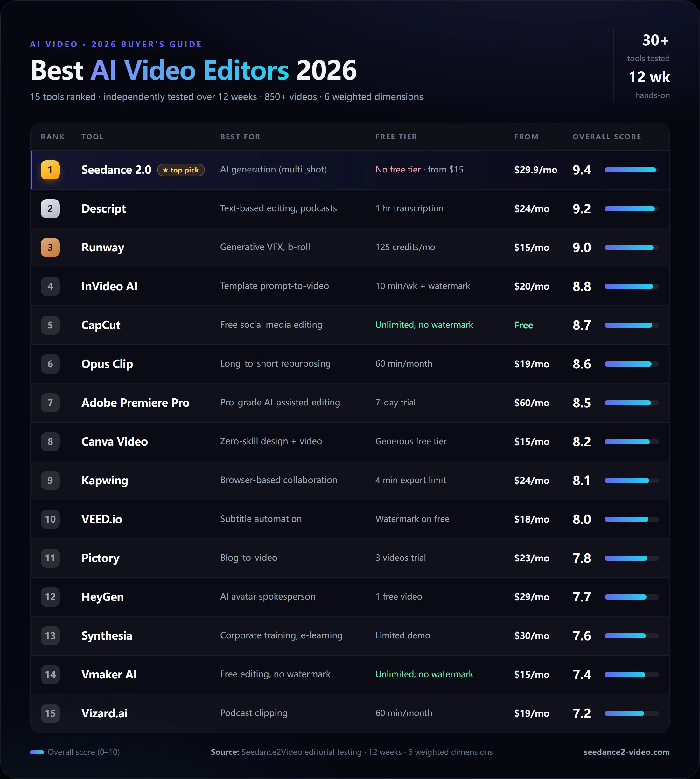Click the rank 4 badge beside InVideo AI
The height and width of the screenshot is (779, 700).
pos(50,287)
